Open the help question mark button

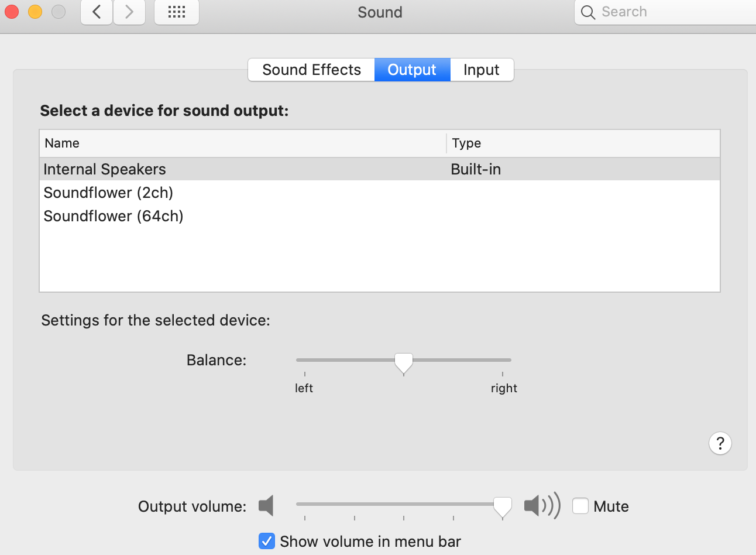point(720,443)
